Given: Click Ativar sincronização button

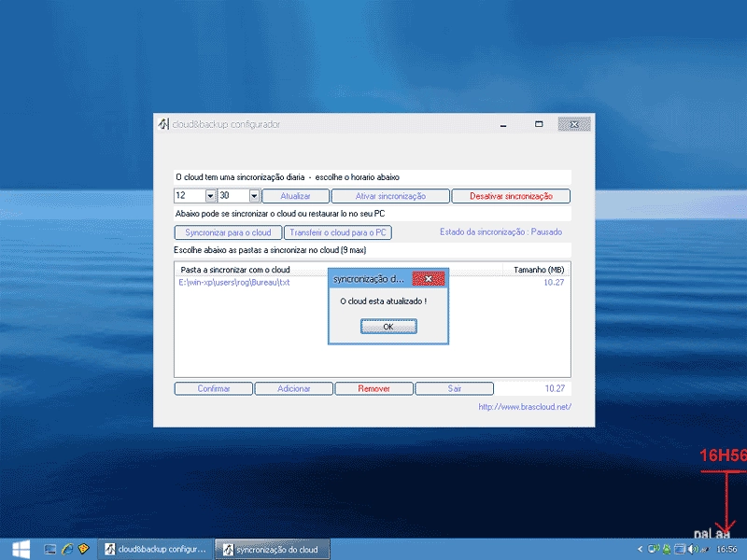Looking at the screenshot, I should pyautogui.click(x=390, y=196).
